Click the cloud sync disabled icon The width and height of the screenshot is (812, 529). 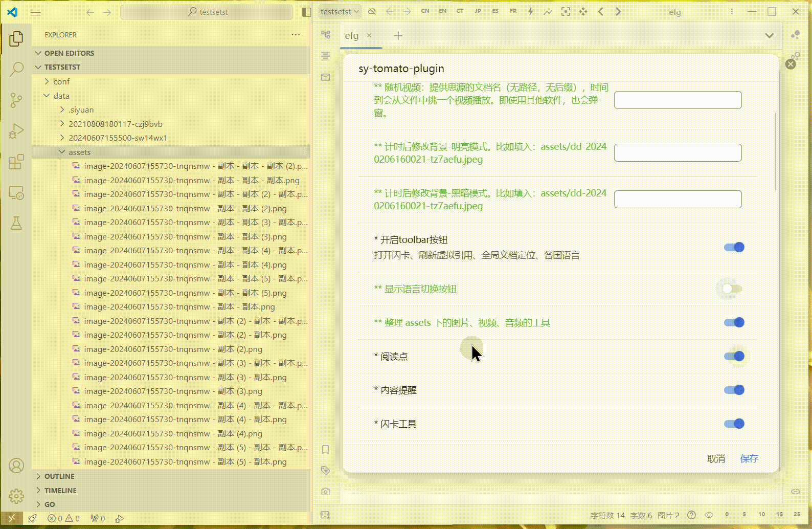tap(372, 11)
